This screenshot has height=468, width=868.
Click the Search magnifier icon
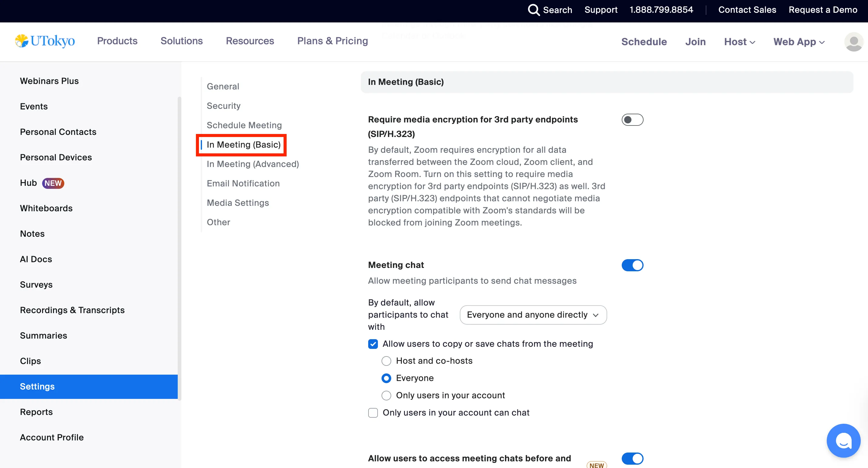tap(533, 10)
